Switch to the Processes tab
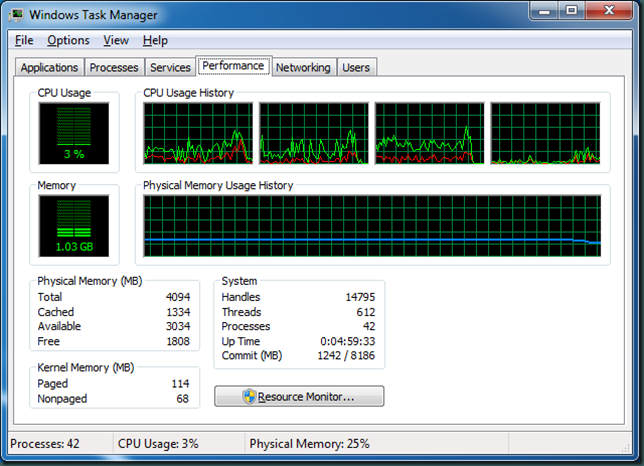The width and height of the screenshot is (644, 466). (114, 67)
